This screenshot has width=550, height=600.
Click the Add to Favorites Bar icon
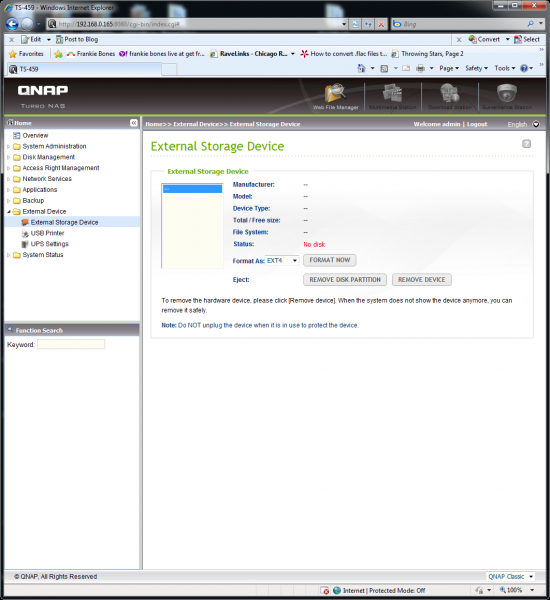pos(58,54)
